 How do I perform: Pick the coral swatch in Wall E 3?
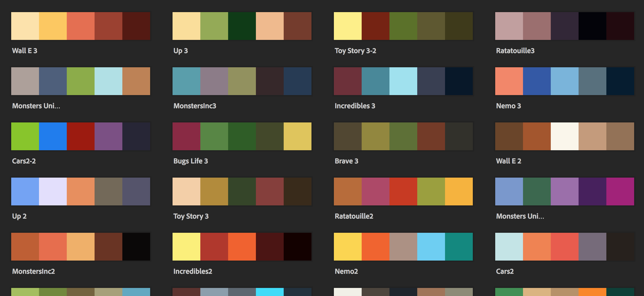click(80, 26)
